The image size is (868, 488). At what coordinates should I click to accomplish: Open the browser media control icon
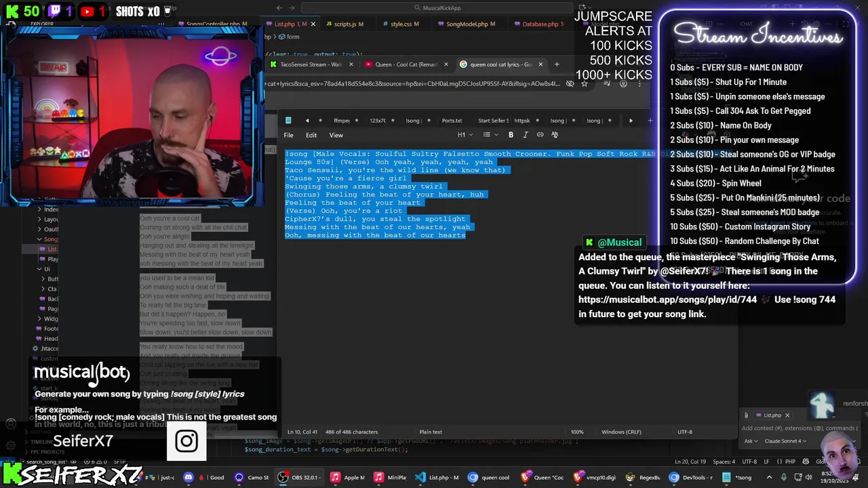point(606,84)
